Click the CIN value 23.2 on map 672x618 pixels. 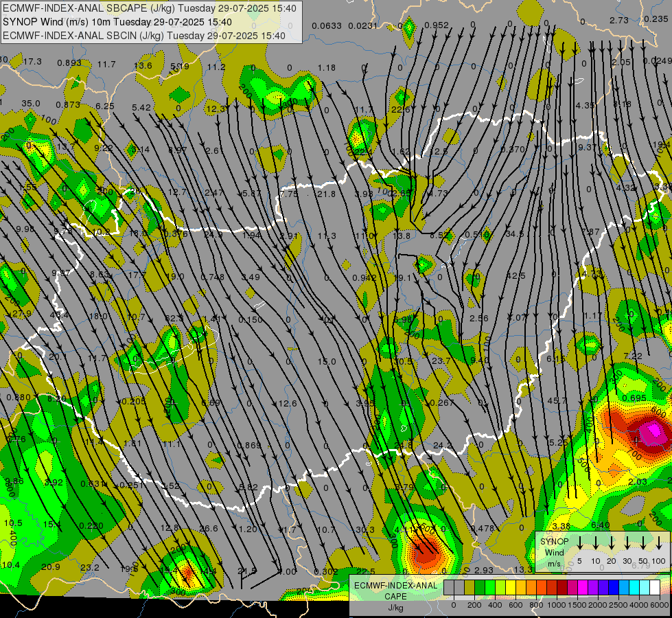[x=89, y=567]
